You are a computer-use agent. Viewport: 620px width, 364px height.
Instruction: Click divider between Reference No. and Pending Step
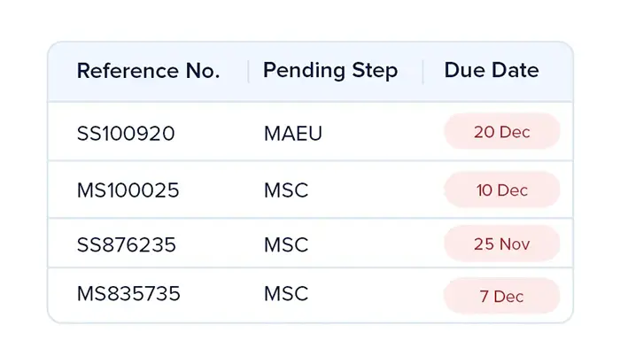click(248, 72)
